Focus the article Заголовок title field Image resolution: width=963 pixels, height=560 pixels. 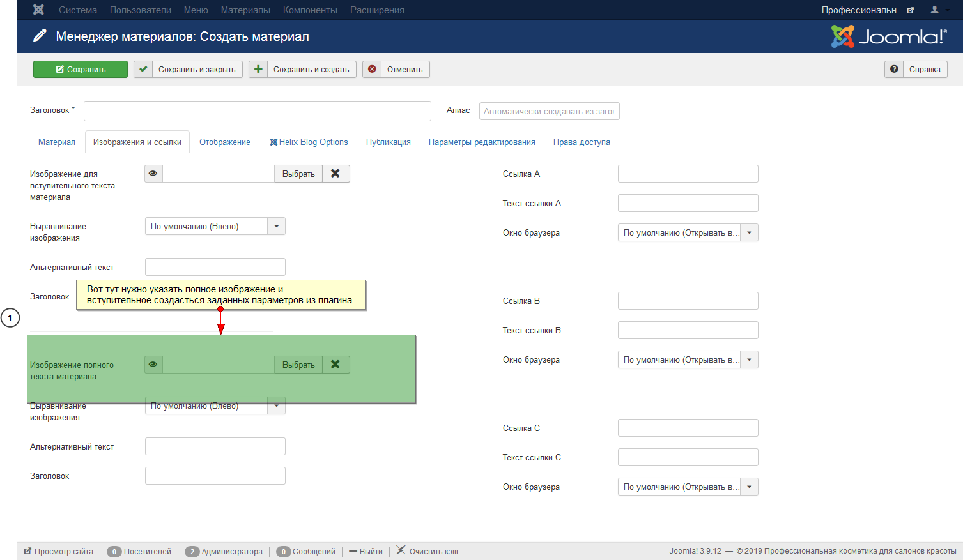(258, 111)
